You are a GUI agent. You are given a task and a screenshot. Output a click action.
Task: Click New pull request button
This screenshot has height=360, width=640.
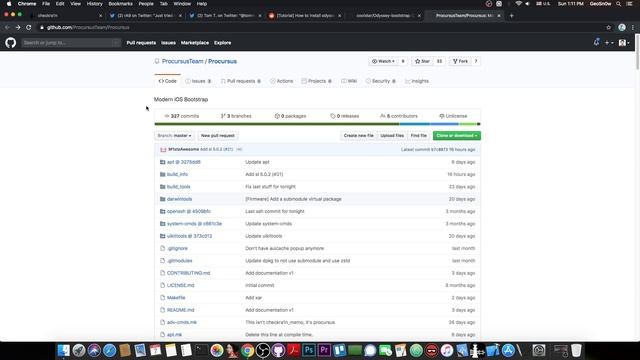(218, 136)
